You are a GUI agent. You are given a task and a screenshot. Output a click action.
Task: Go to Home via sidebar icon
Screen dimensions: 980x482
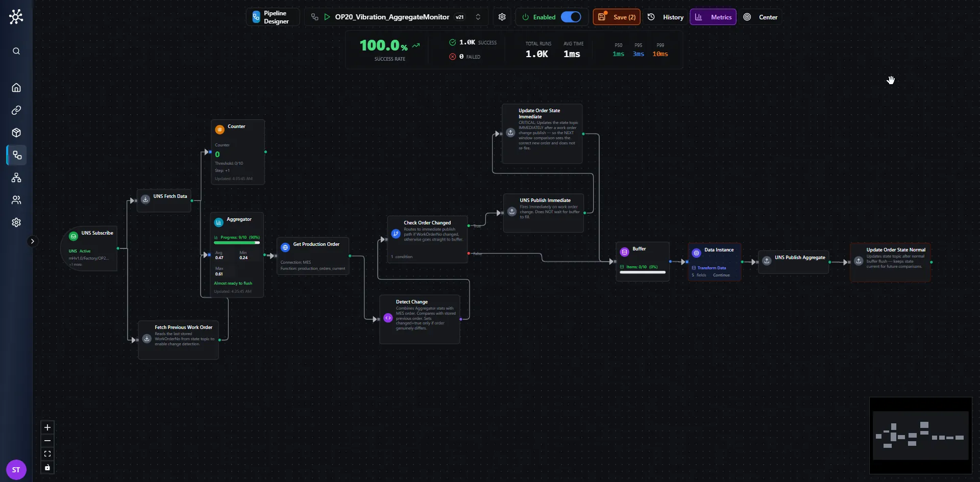tap(16, 88)
